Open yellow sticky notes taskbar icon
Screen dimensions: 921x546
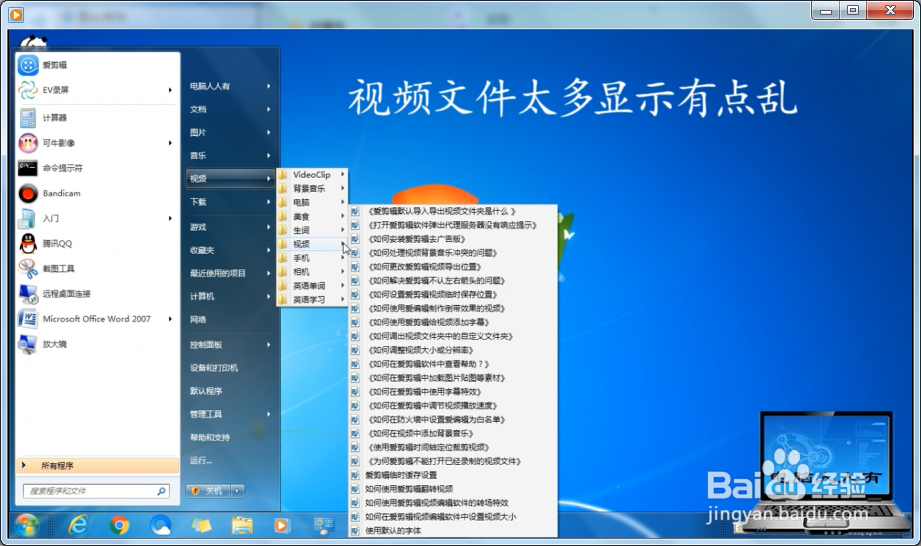(201, 525)
